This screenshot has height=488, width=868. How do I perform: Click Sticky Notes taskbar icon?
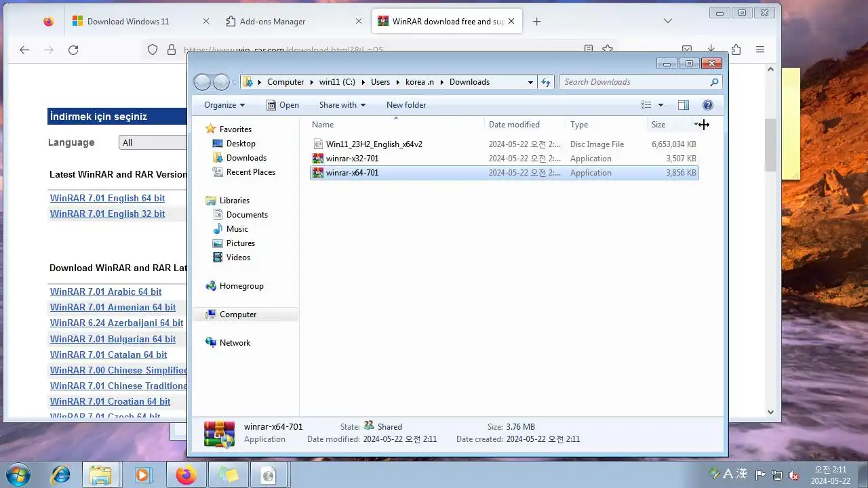(x=228, y=474)
